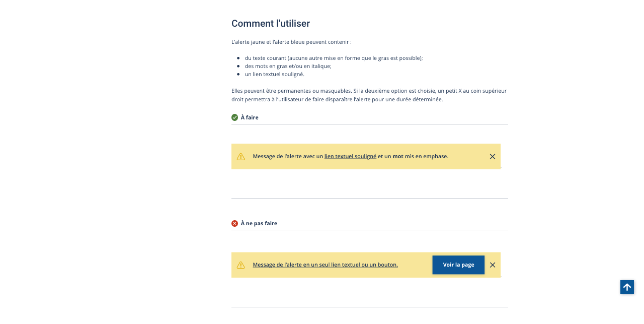Dismiss the alert containing the bold word mot
This screenshot has height=324, width=644.
[493, 157]
